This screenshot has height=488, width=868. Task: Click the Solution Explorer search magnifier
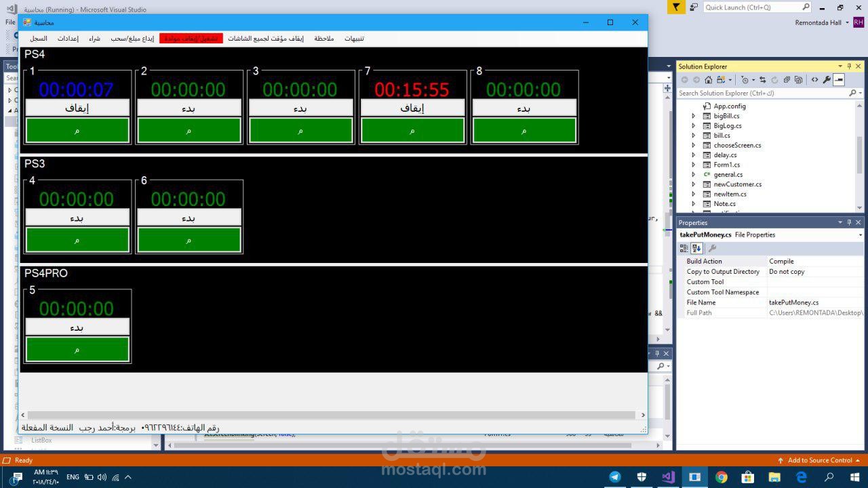tap(853, 93)
